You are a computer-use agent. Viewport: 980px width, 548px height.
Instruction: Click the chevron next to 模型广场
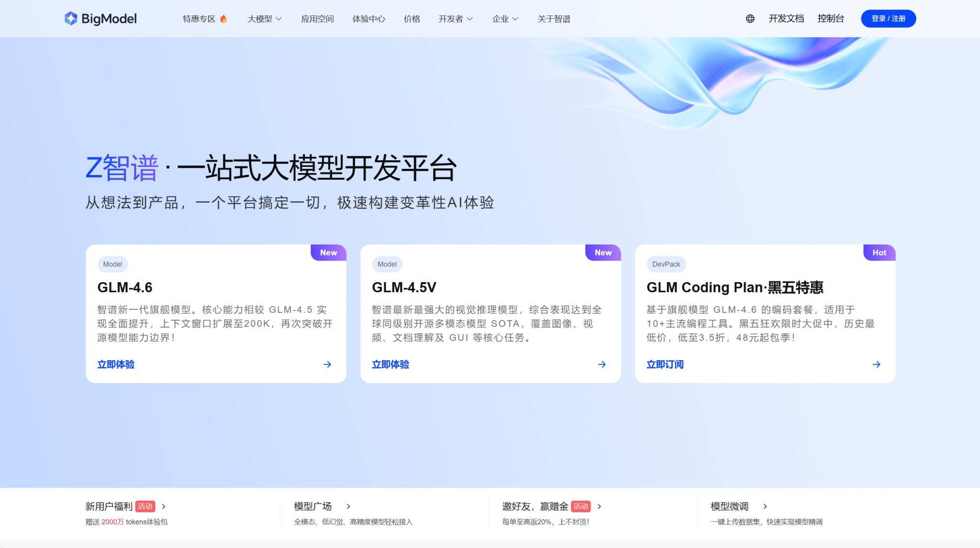[x=348, y=506]
